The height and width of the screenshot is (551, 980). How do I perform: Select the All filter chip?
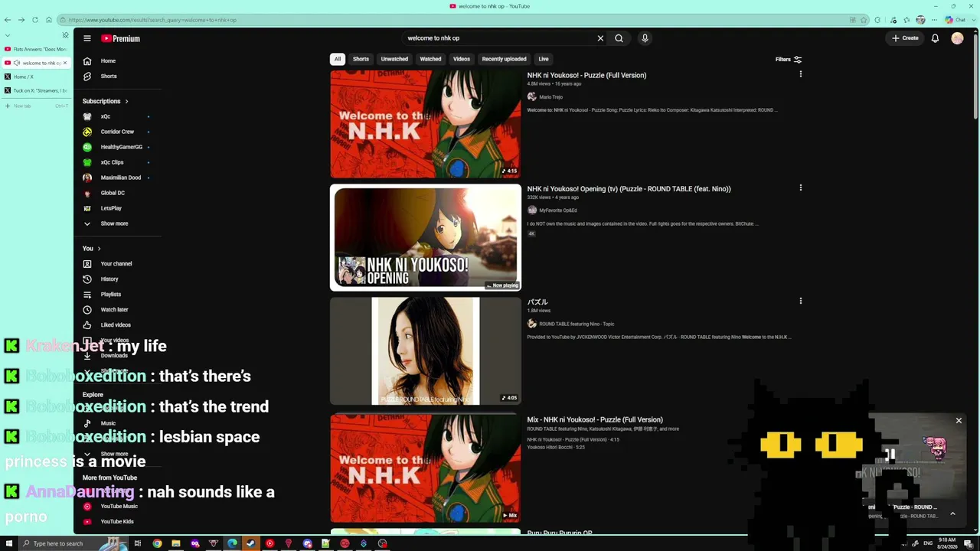(337, 59)
